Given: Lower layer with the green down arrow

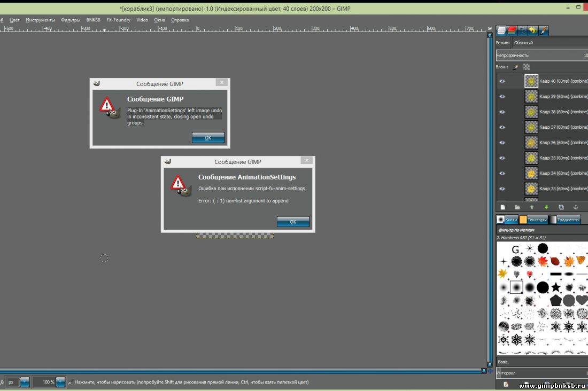Looking at the screenshot, I should [546, 207].
